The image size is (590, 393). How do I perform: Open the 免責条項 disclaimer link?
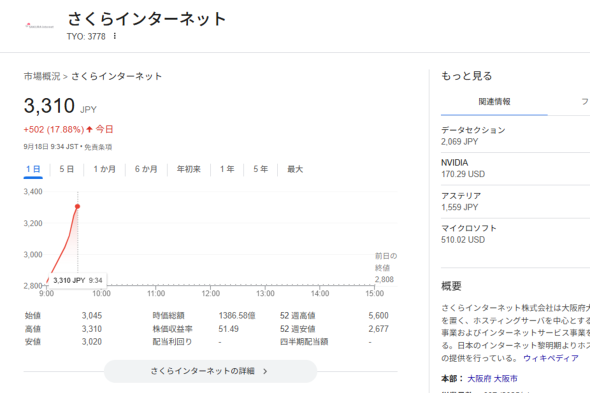[98, 147]
